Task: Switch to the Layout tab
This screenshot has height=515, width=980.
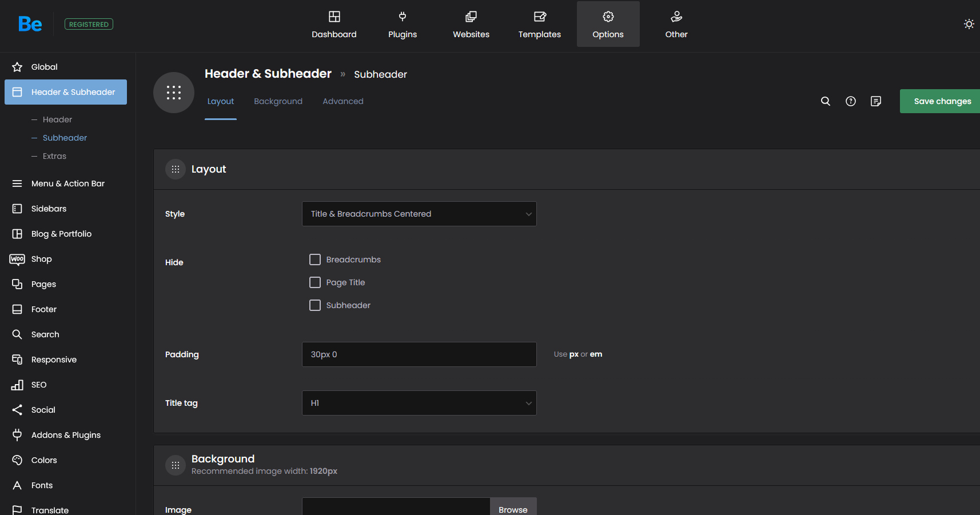Action: (221, 101)
